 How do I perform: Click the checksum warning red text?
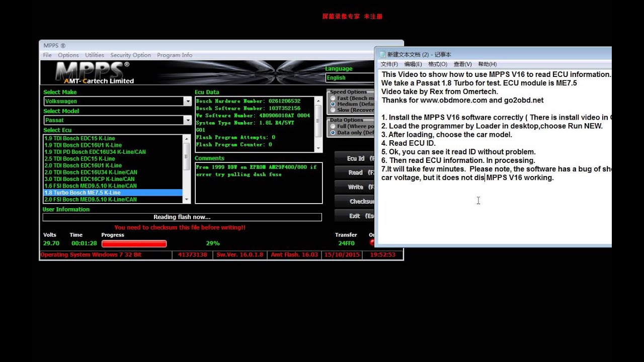point(180,227)
